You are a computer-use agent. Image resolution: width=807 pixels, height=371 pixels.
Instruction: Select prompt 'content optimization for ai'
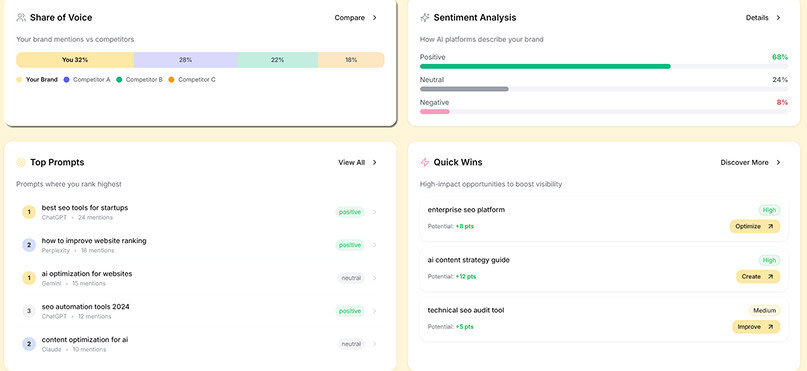pos(85,340)
